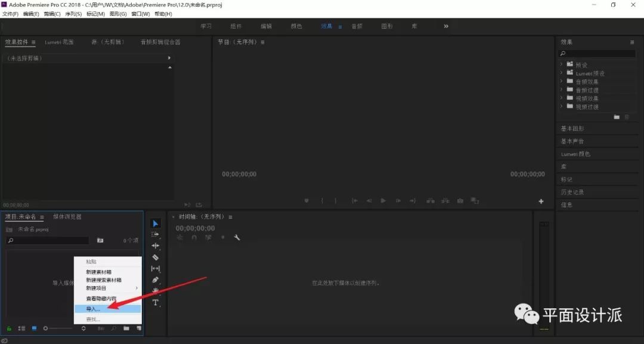This screenshot has height=344, width=644.
Task: Switch Project panel to icon view
Action: 35,328
